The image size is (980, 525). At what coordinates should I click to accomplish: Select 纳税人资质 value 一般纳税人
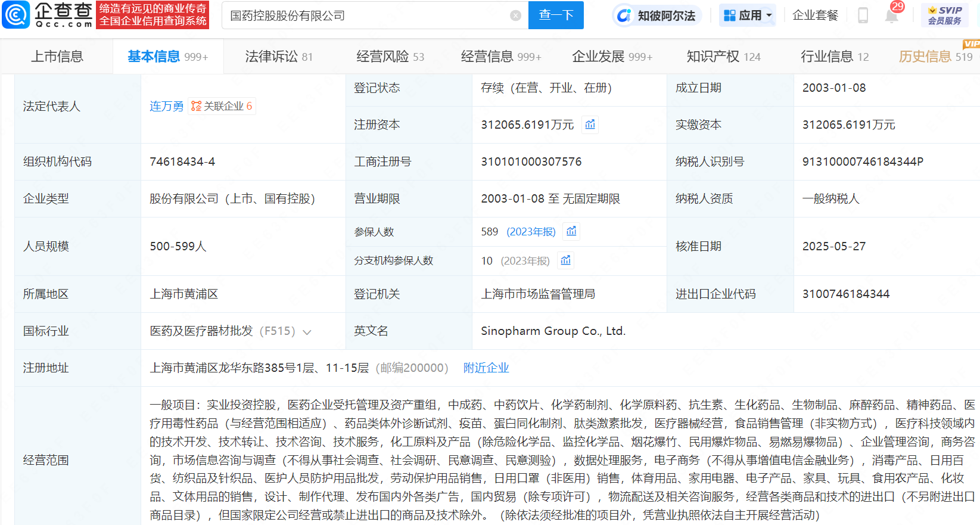[831, 198]
